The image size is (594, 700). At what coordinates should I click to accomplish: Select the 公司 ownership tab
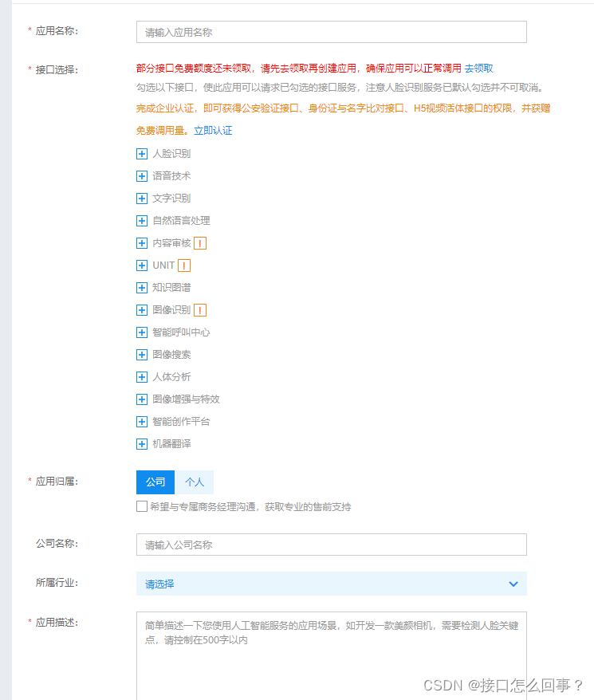[x=155, y=482]
